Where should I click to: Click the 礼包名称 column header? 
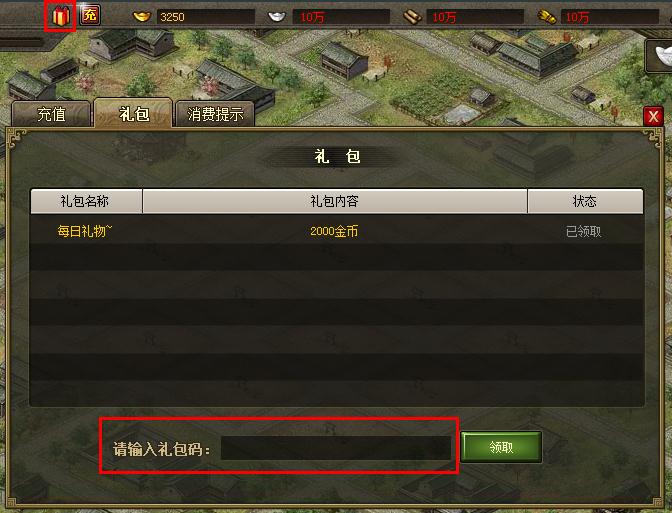tap(86, 201)
